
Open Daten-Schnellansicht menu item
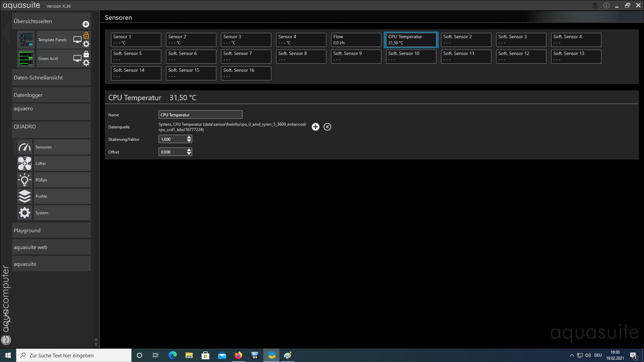[51, 78]
